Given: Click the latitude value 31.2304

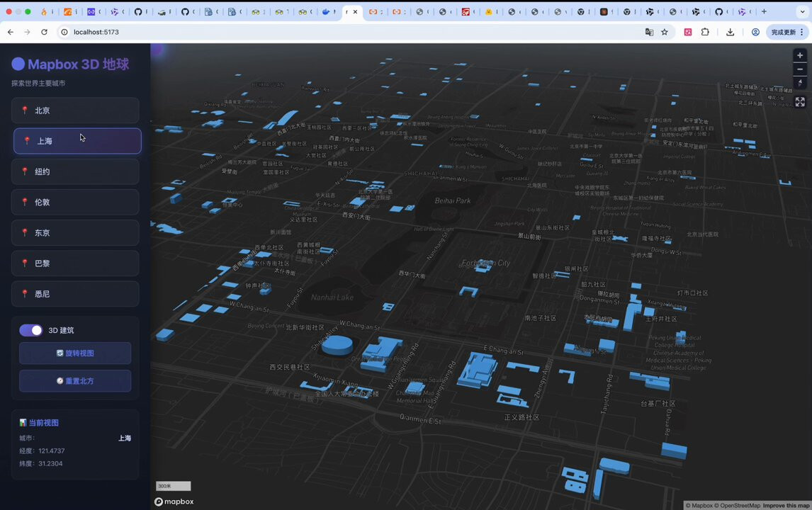Looking at the screenshot, I should [50, 463].
